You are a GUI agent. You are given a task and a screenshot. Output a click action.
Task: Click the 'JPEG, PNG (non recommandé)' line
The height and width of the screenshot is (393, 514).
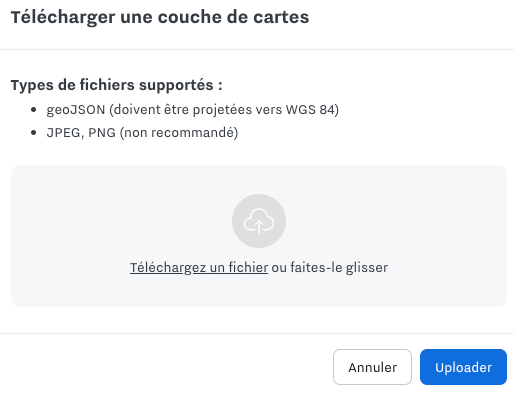[142, 133]
